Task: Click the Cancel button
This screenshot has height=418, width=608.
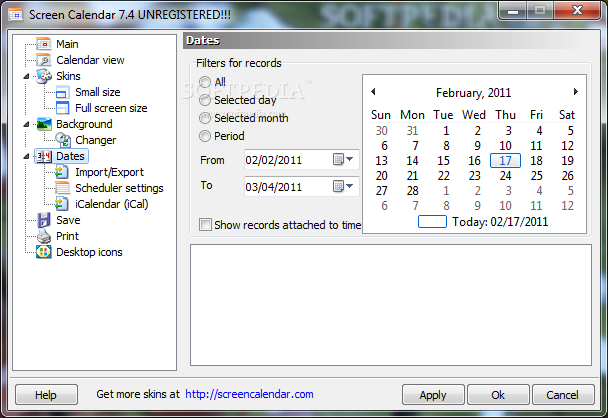Action: pyautogui.click(x=563, y=395)
